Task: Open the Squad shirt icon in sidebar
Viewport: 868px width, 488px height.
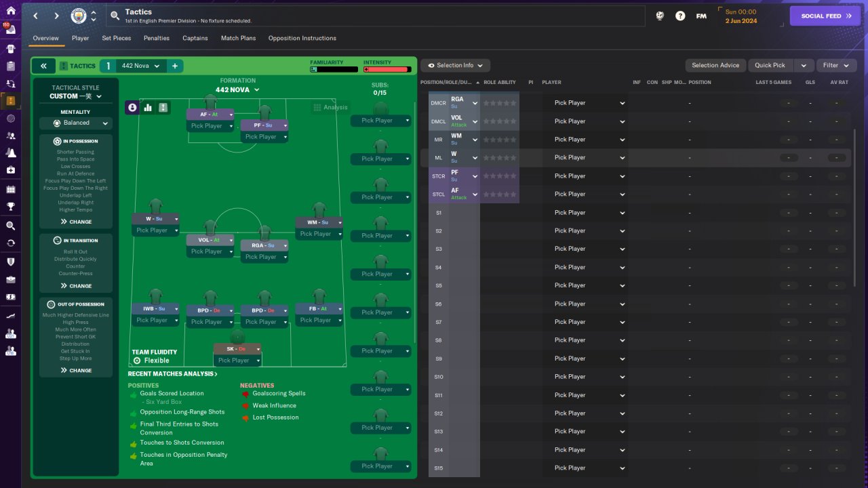Action: point(10,49)
